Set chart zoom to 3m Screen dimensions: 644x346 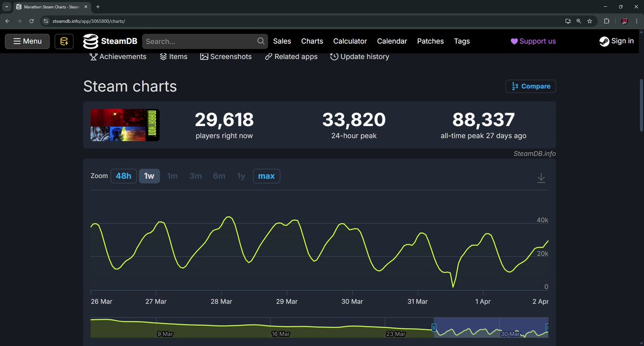coord(195,176)
